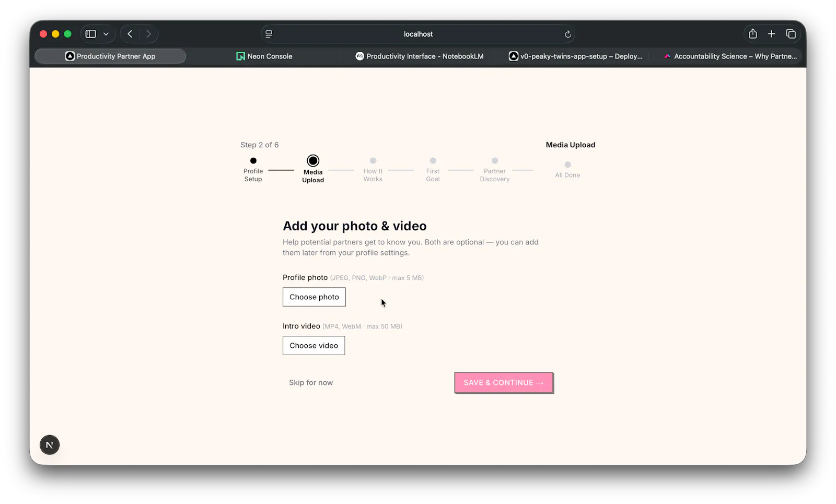
Task: Click the Choose photo button
Action: point(314,297)
